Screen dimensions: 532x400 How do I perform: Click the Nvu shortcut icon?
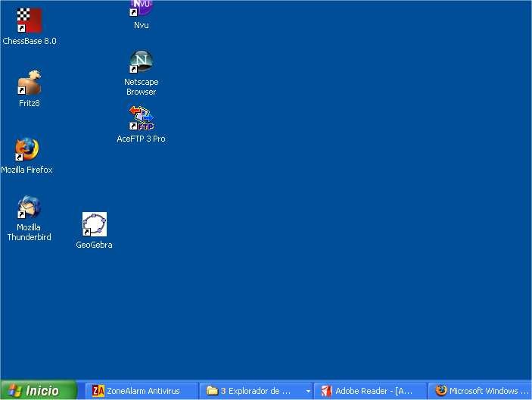click(141, 8)
